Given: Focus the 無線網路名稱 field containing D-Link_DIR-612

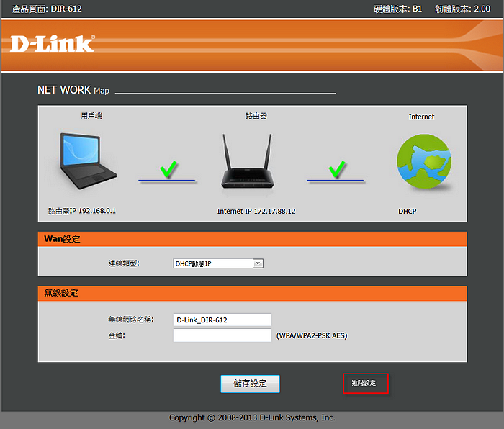Looking at the screenshot, I should 222,320.
